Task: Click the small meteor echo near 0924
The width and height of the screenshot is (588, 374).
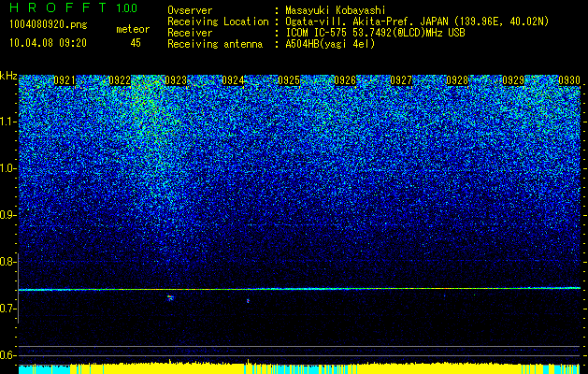Action: 248,300
